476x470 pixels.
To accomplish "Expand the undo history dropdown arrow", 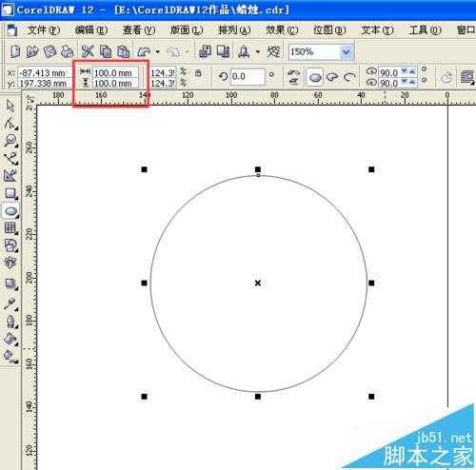I will click(157, 51).
